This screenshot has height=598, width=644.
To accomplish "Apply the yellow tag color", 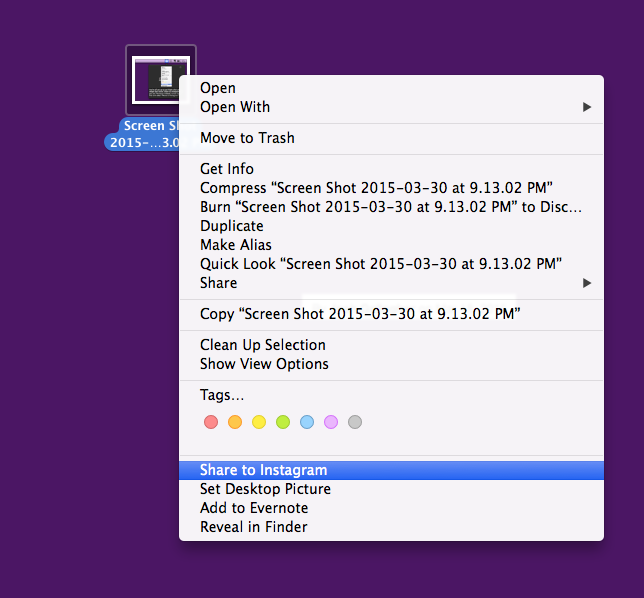I will tap(259, 422).
